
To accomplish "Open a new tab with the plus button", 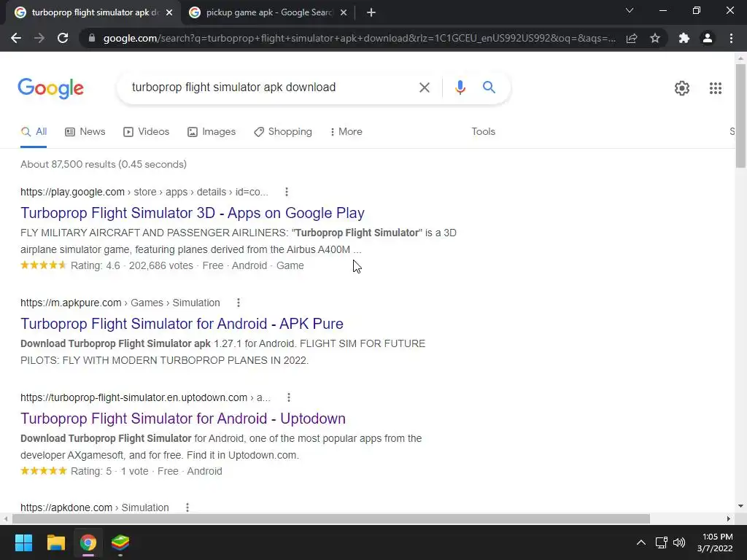I will (x=371, y=12).
